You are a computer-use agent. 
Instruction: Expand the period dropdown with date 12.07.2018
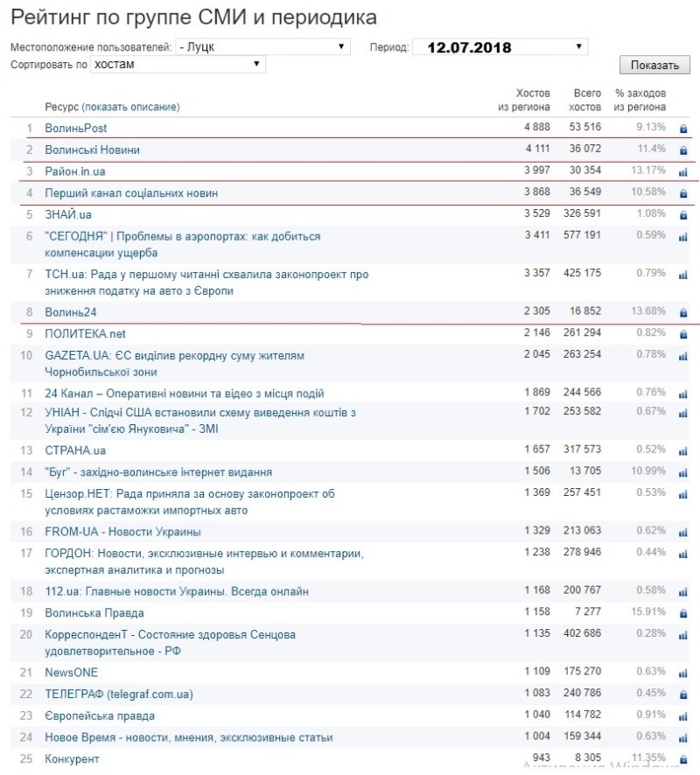[499, 47]
